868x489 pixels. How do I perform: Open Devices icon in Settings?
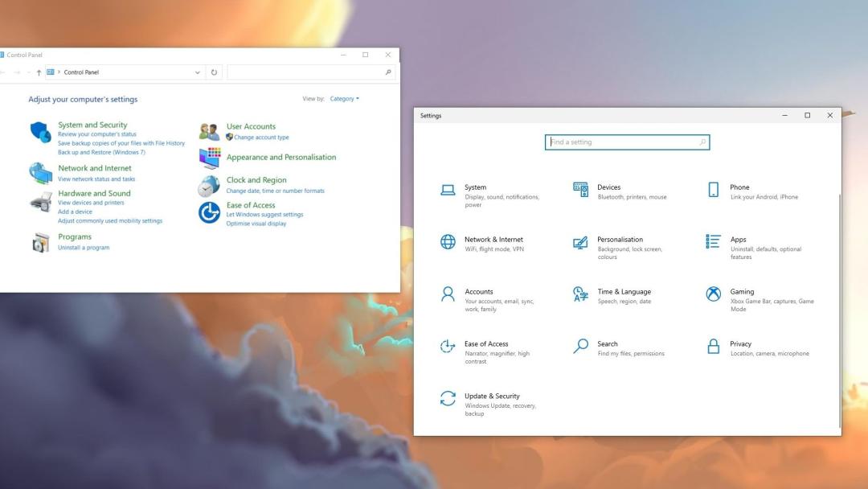[x=581, y=189]
